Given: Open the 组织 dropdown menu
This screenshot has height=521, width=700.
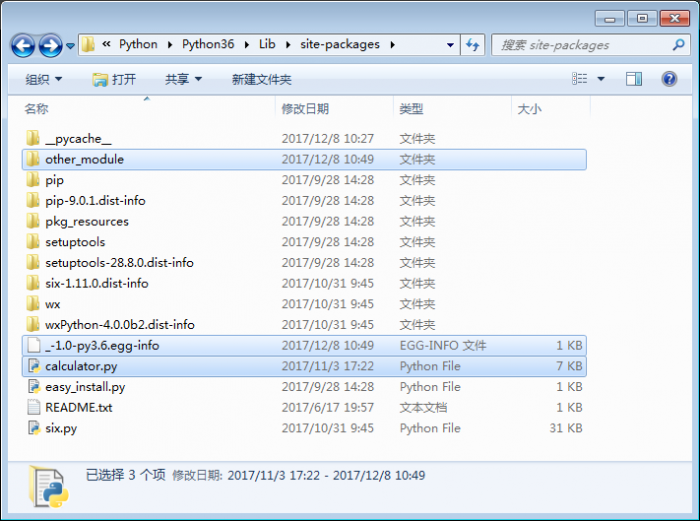Looking at the screenshot, I should 43,79.
